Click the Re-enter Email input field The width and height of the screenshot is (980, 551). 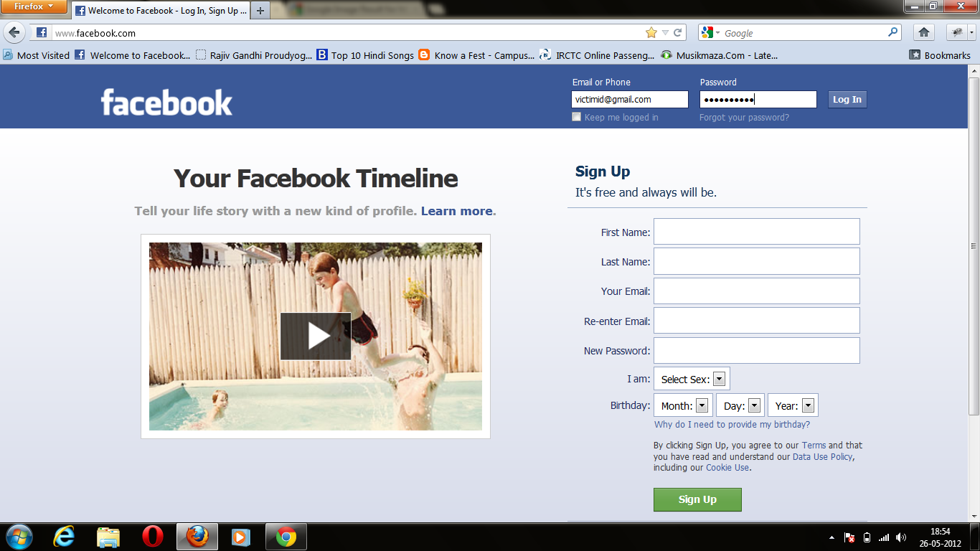pyautogui.click(x=757, y=321)
